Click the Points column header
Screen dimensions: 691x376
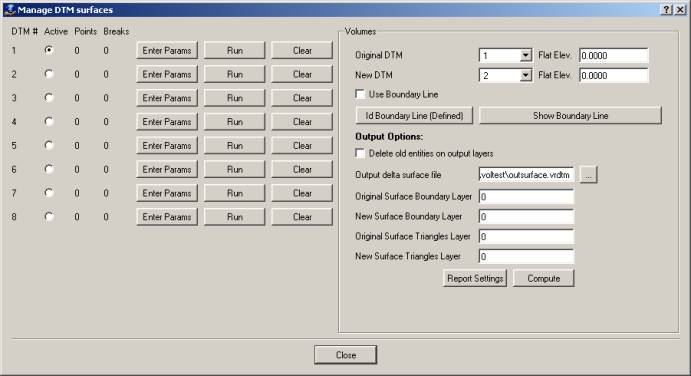click(x=85, y=31)
